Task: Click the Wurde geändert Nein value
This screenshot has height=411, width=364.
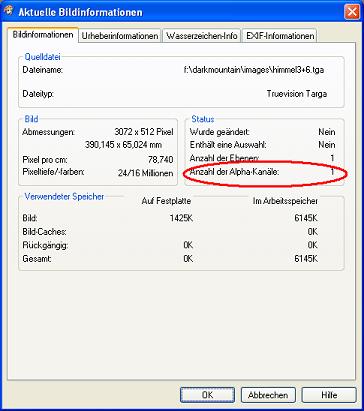Action: (327, 132)
